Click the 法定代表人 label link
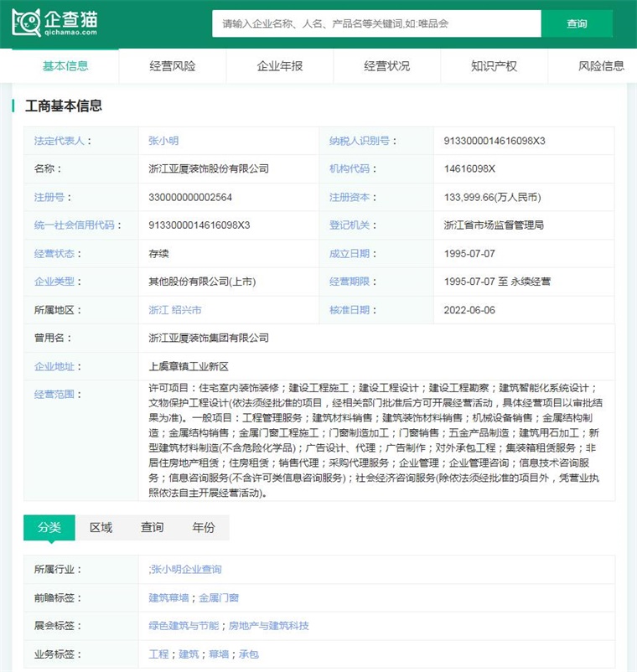 pos(60,141)
